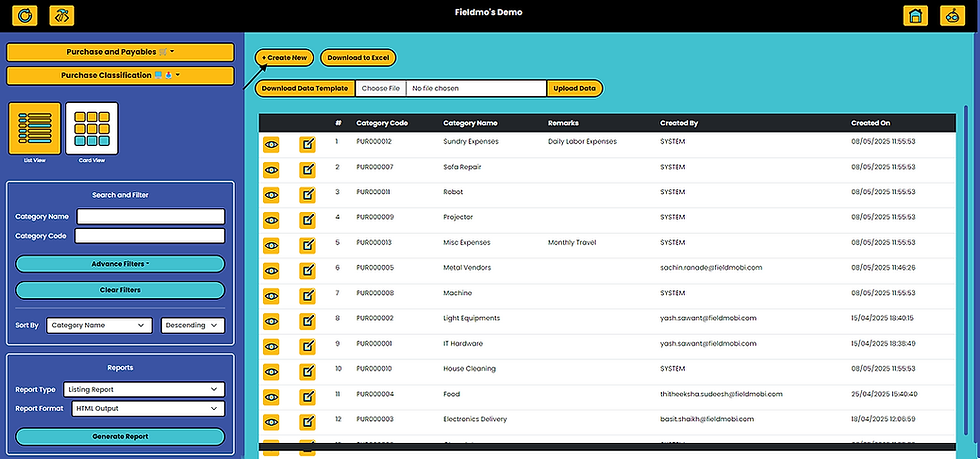View the Light Equipments record
This screenshot has height=459, width=980.
pos(271,321)
